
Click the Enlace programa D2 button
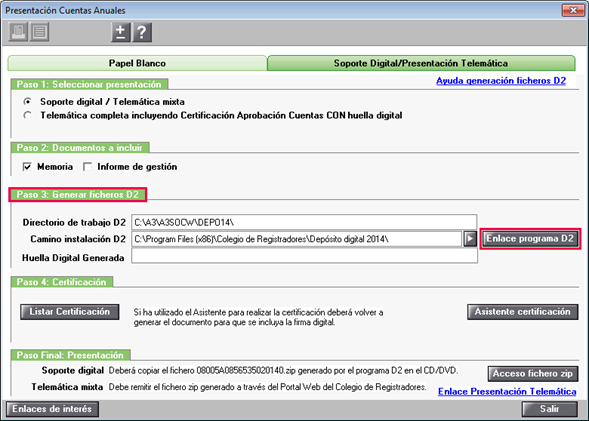pos(530,239)
